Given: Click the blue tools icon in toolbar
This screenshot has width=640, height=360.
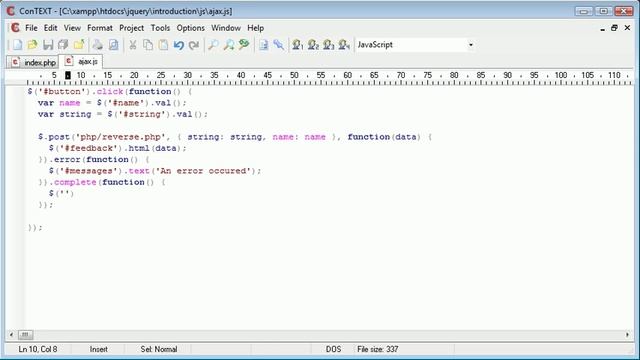Looking at the screenshot, I should pos(279,45).
